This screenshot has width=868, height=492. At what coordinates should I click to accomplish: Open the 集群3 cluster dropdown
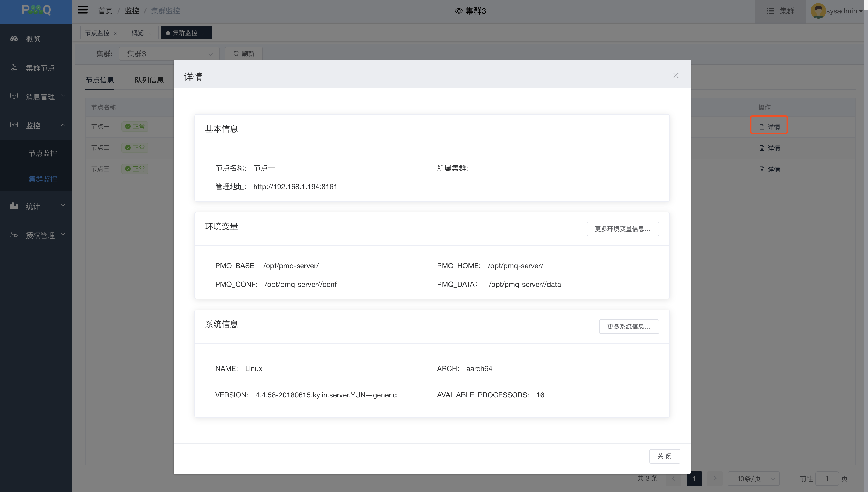point(169,54)
